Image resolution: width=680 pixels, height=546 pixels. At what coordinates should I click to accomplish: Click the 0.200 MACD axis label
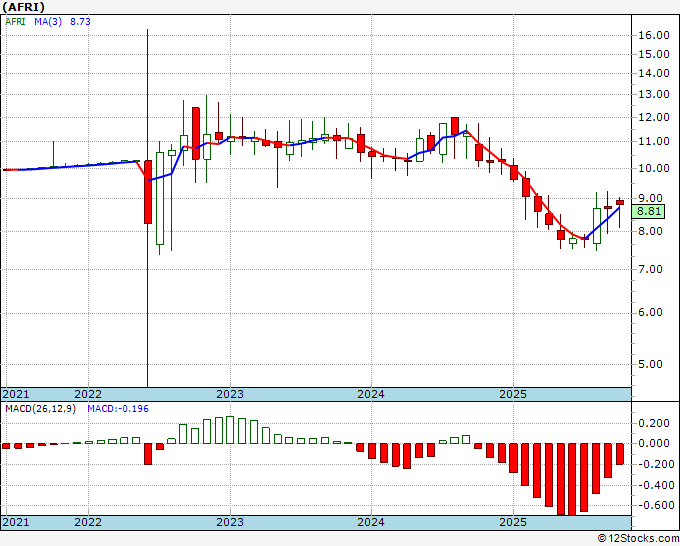click(654, 423)
